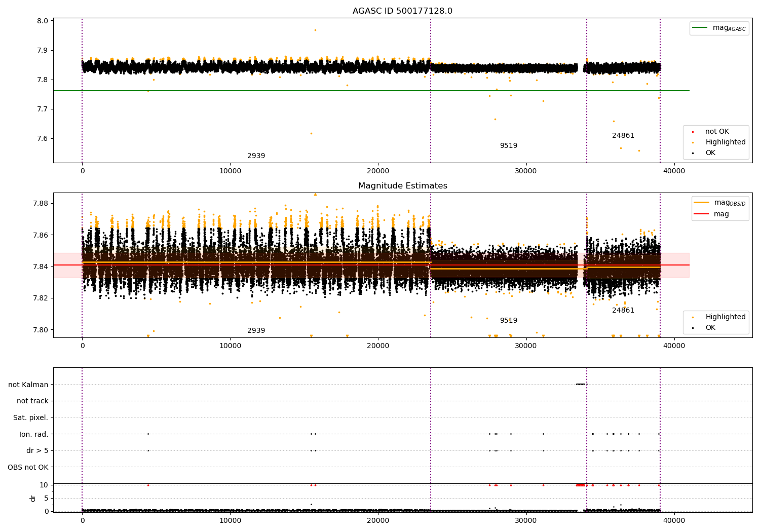Click '20000' x-axis tick in Magnitude Estimates plot
Screen dimensions: 760x532
378,346
